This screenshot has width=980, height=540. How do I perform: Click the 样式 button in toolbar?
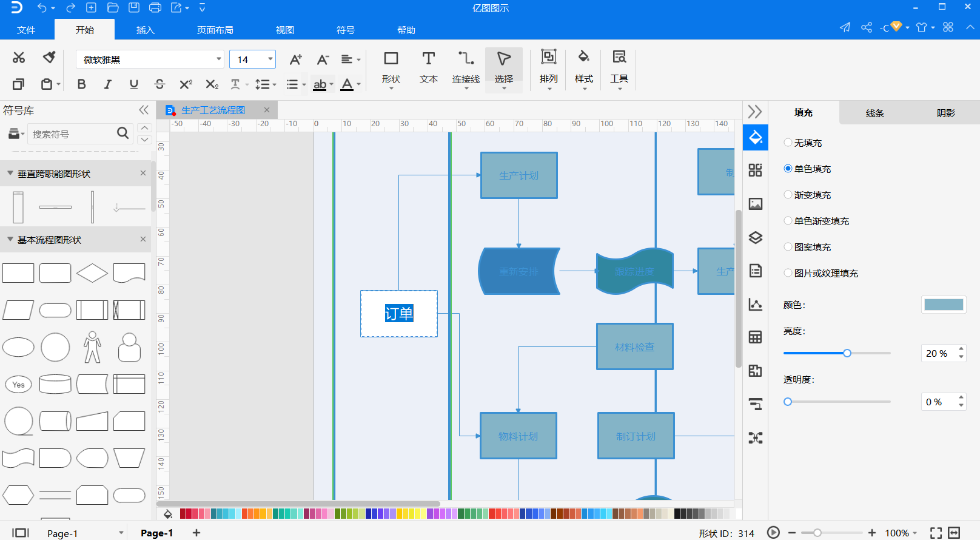pyautogui.click(x=583, y=68)
